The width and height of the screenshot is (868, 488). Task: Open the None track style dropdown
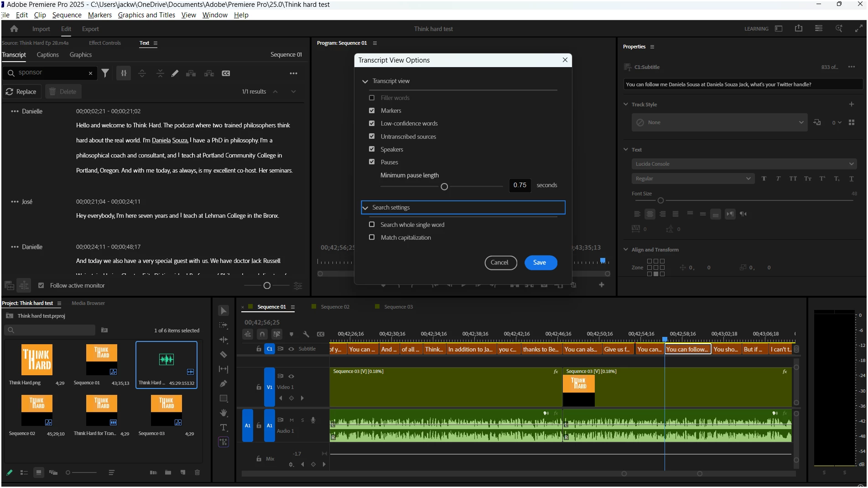[x=719, y=122]
